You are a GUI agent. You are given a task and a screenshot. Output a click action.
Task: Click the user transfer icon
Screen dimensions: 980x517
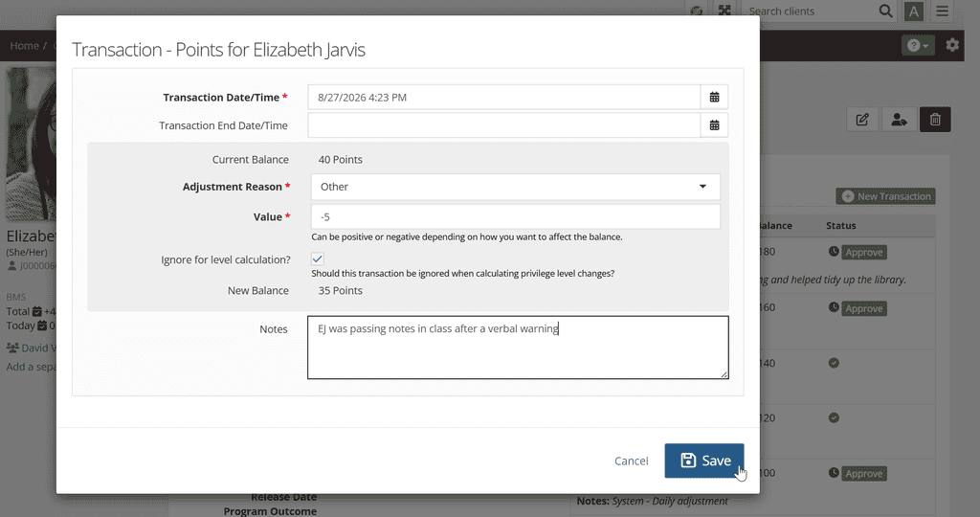tap(899, 119)
